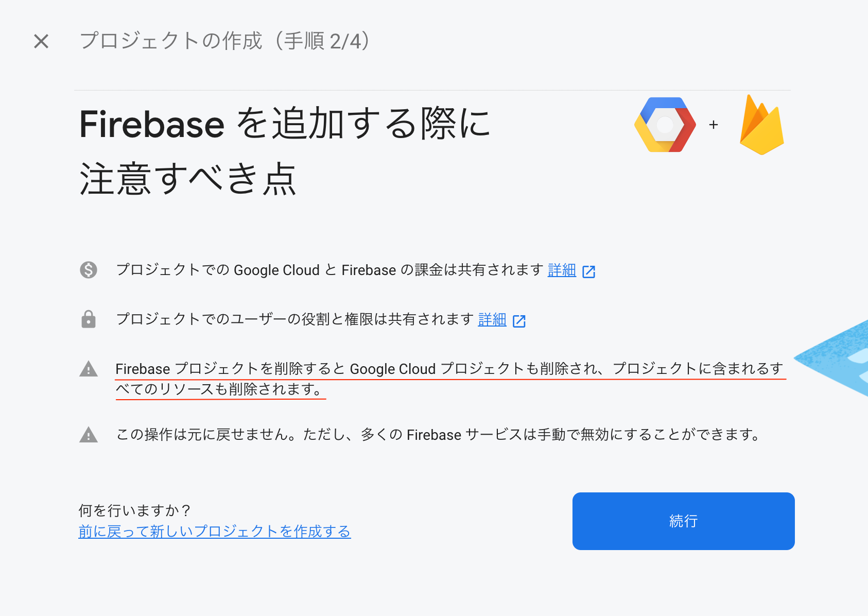The height and width of the screenshot is (616, 868).
Task: Click the warning icon next to deletion notice
Action: click(89, 369)
